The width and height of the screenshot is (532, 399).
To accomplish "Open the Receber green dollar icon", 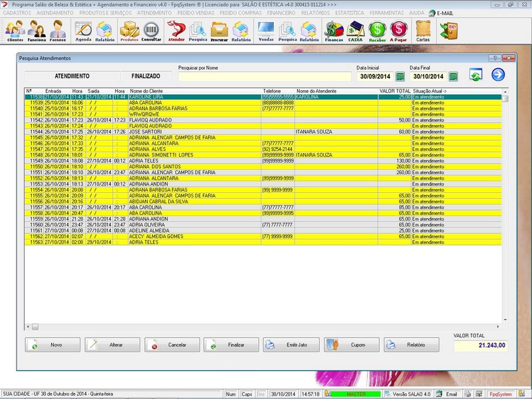I will coord(377,31).
